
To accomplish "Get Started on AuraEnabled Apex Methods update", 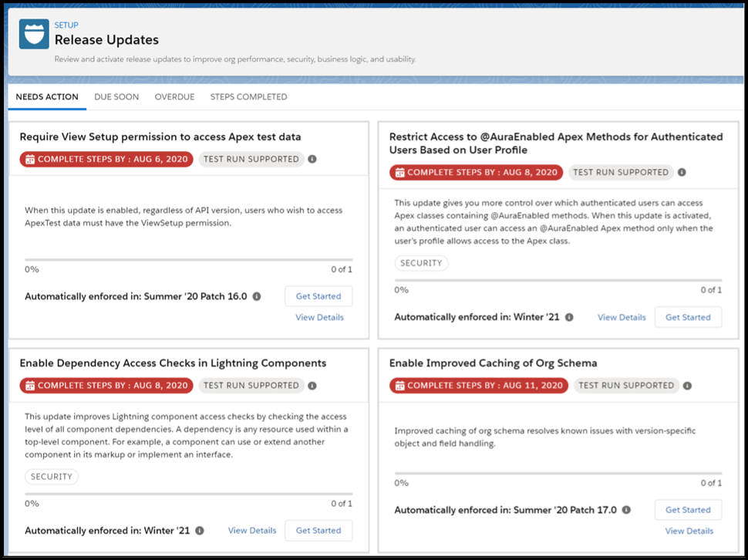I will [x=688, y=317].
